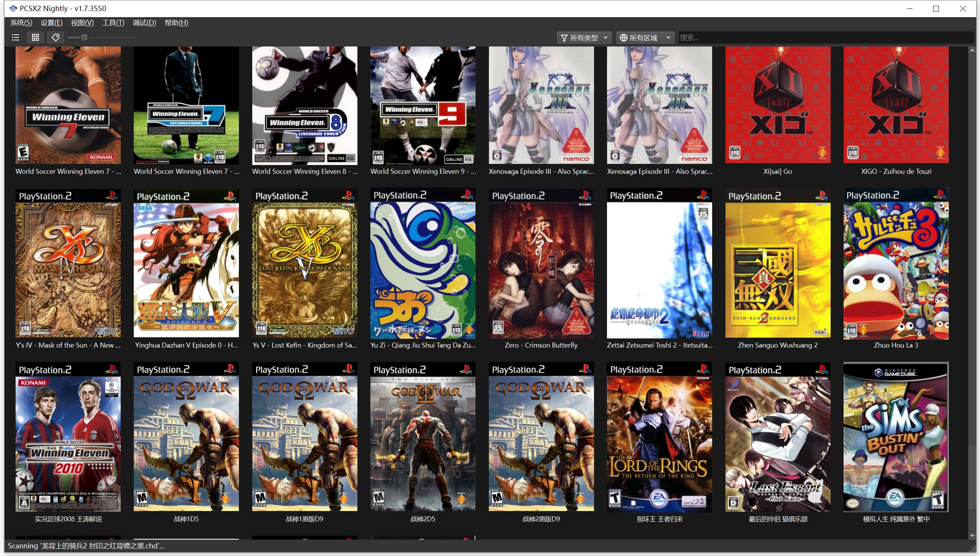The image size is (980, 556).
Task: Select first Xenosaga Episode III cover
Action: tap(541, 106)
